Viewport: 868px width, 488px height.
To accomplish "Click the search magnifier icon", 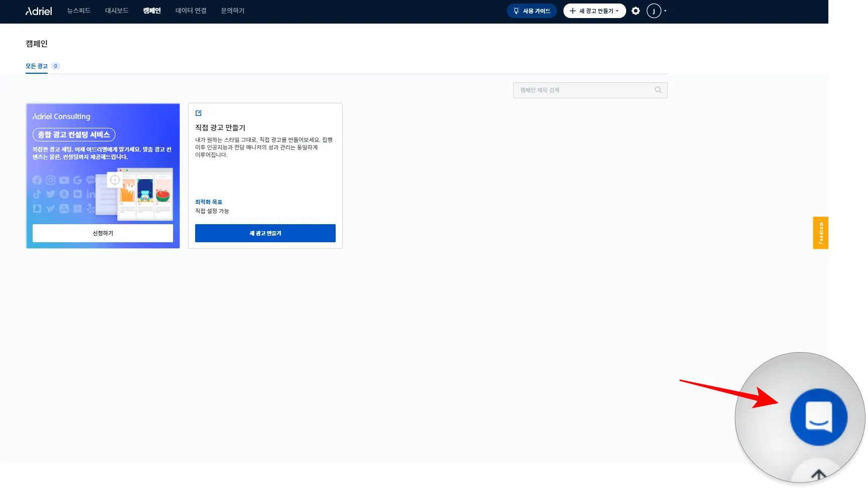I will click(x=658, y=90).
